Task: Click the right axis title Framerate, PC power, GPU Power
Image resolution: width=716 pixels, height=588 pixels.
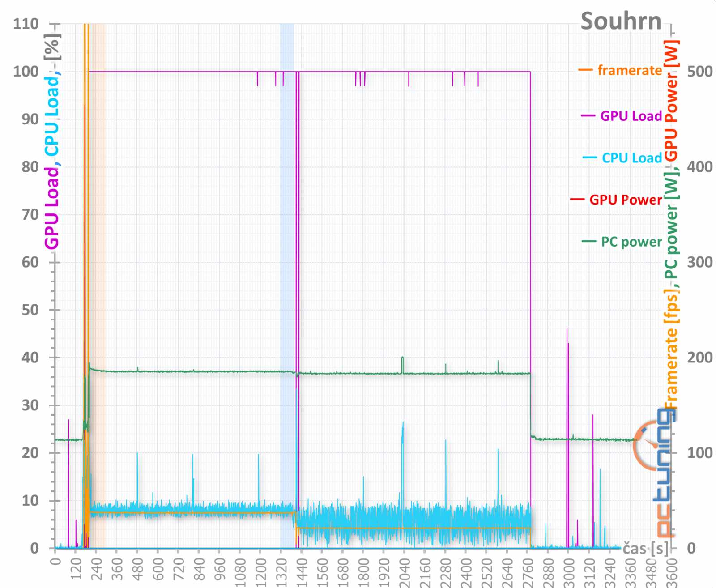Action: click(671, 224)
